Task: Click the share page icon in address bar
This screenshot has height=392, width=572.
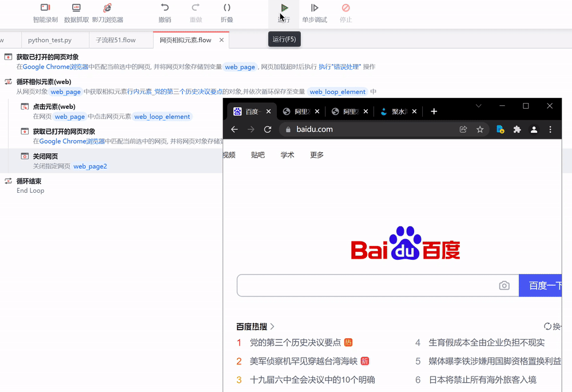Action: point(463,129)
